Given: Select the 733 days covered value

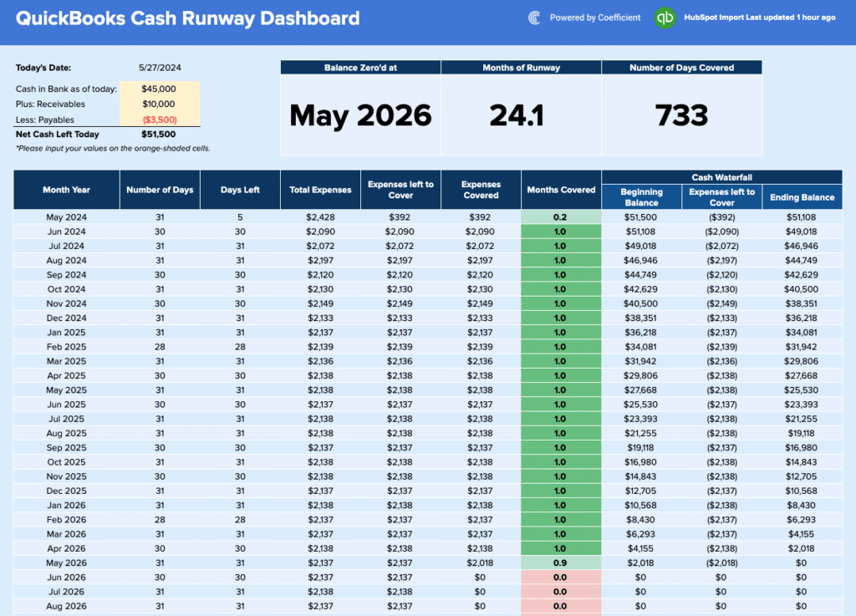Looking at the screenshot, I should (x=681, y=115).
